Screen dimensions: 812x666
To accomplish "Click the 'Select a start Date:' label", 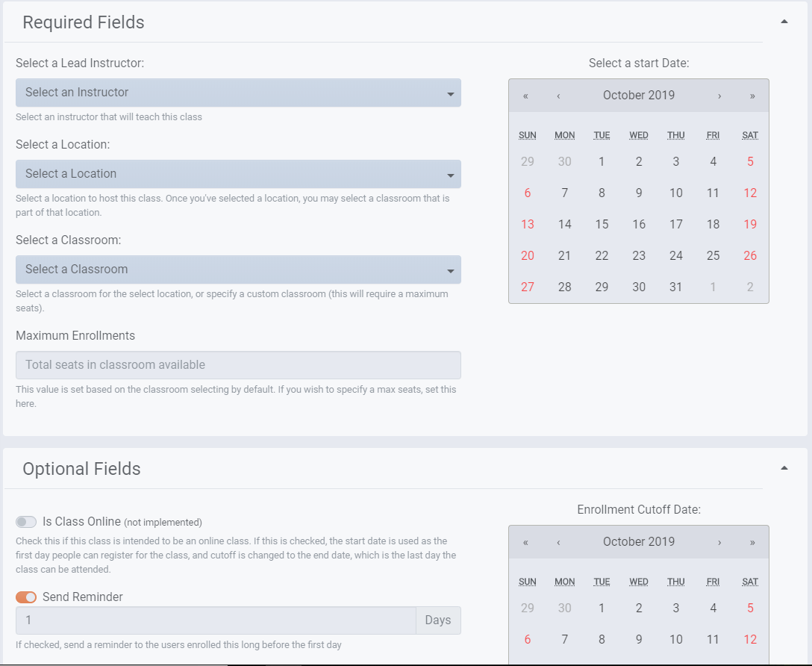I will [639, 63].
